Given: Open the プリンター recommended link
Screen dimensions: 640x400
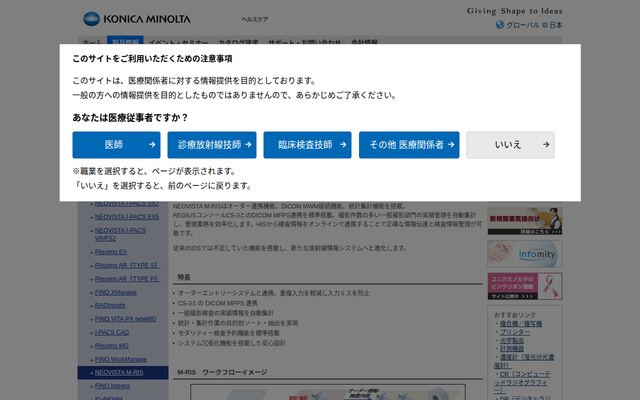Looking at the screenshot, I should pyautogui.click(x=515, y=332).
